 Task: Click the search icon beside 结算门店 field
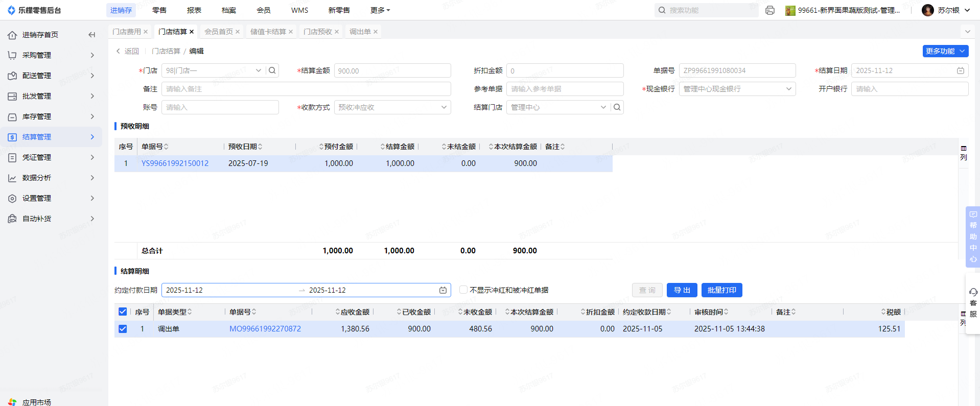tap(617, 107)
